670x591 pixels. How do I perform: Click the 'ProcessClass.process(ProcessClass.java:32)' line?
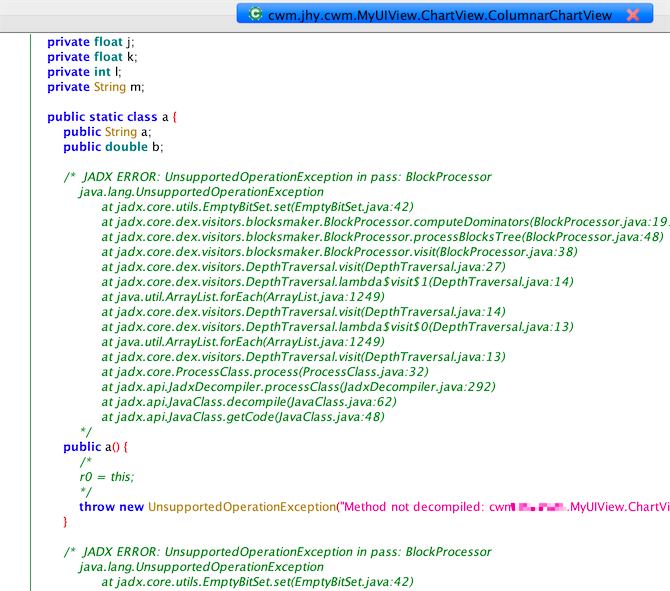(265, 372)
